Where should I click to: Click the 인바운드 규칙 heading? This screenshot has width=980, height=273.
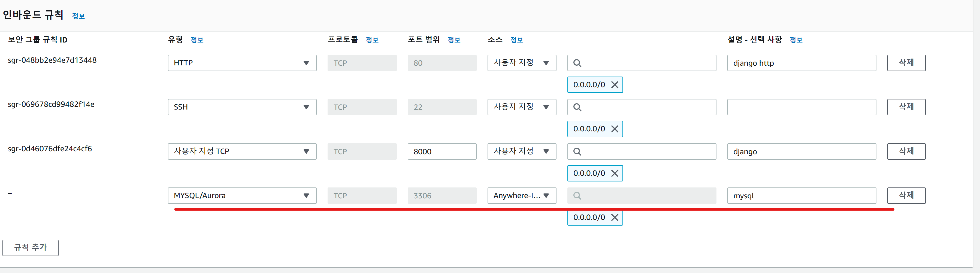(x=33, y=15)
